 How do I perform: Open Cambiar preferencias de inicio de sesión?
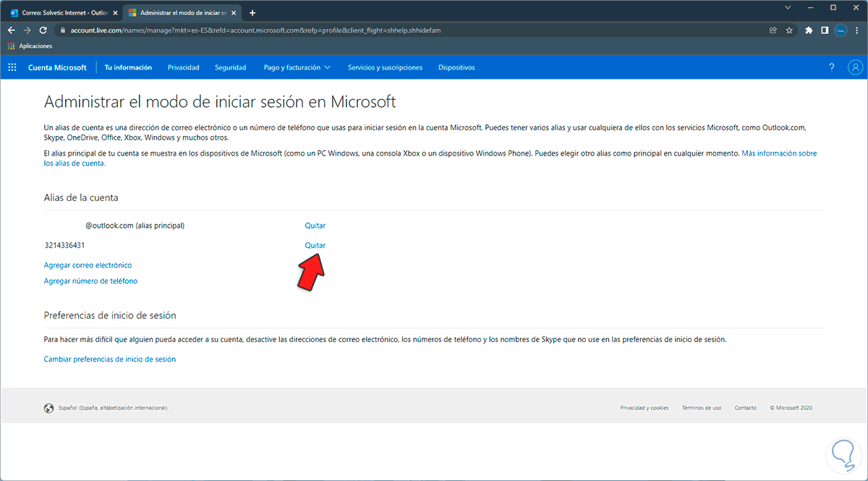click(110, 359)
